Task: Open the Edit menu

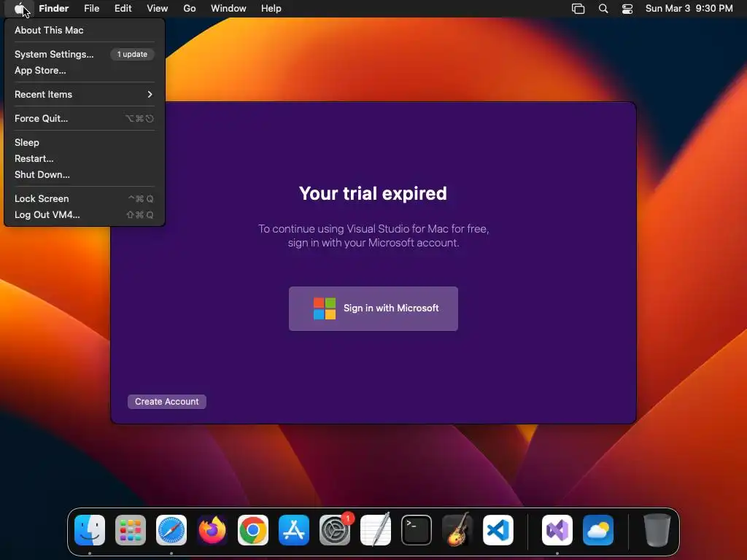Action: (123, 8)
